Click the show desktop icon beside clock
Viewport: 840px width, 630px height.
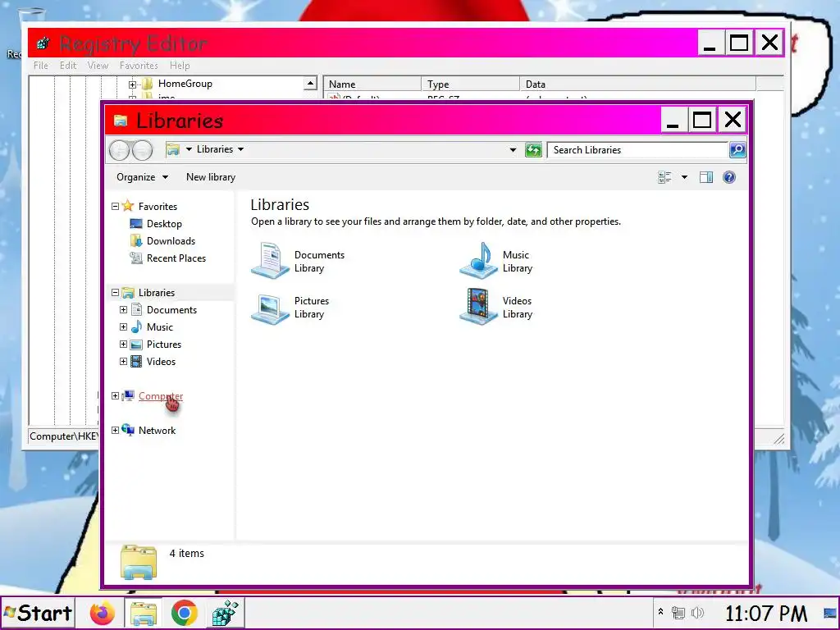830,613
